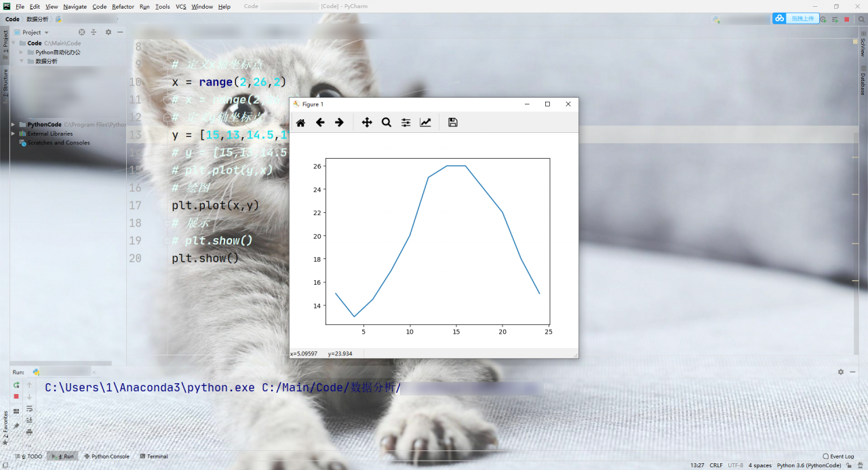Reset plot view with Home icon
This screenshot has width=868, height=470.
300,123
